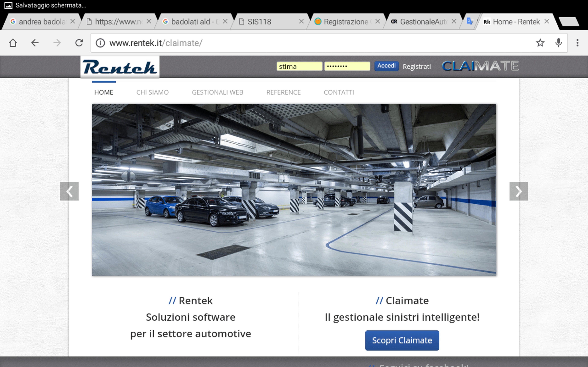
Task: Focus the username field containing stima
Action: pos(299,66)
